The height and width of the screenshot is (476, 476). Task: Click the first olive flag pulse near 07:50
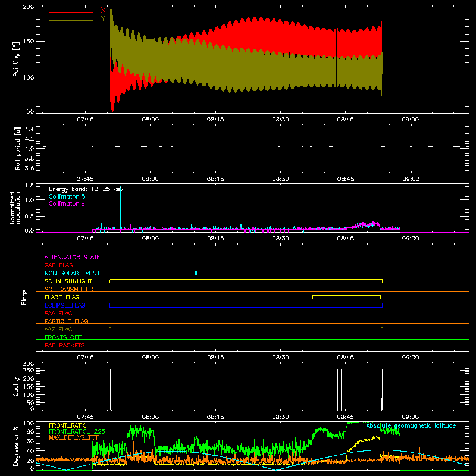tap(110, 329)
